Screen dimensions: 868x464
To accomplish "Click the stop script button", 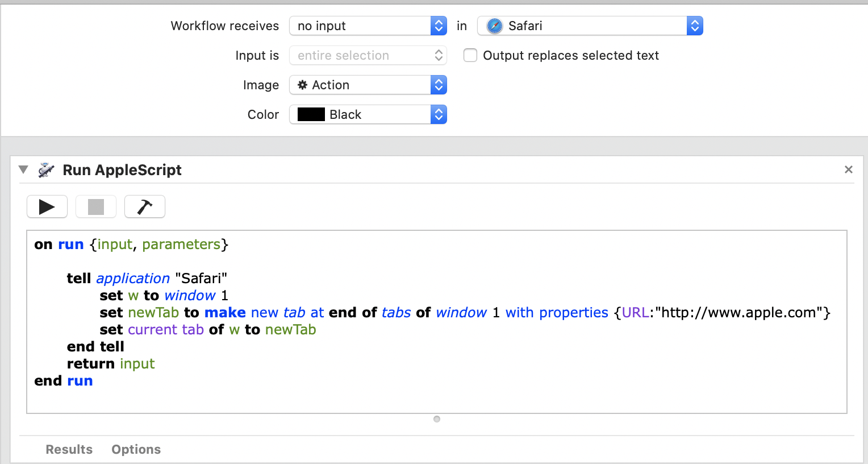I will coord(96,206).
